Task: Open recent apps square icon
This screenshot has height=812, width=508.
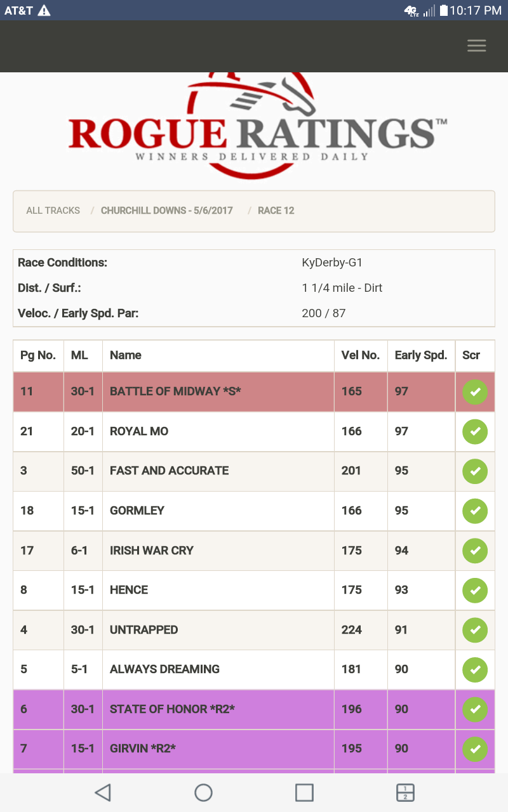Action: coord(304,792)
